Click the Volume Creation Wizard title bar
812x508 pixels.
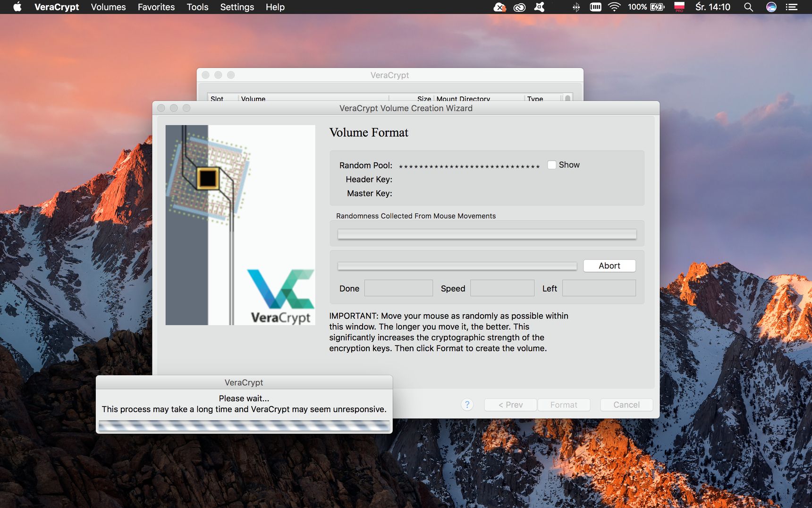(406, 108)
